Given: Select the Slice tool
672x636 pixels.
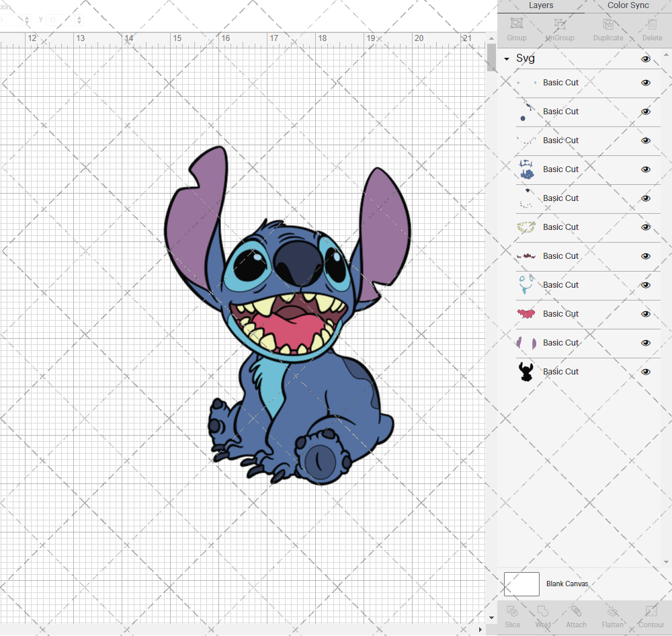Looking at the screenshot, I should 512,611.
